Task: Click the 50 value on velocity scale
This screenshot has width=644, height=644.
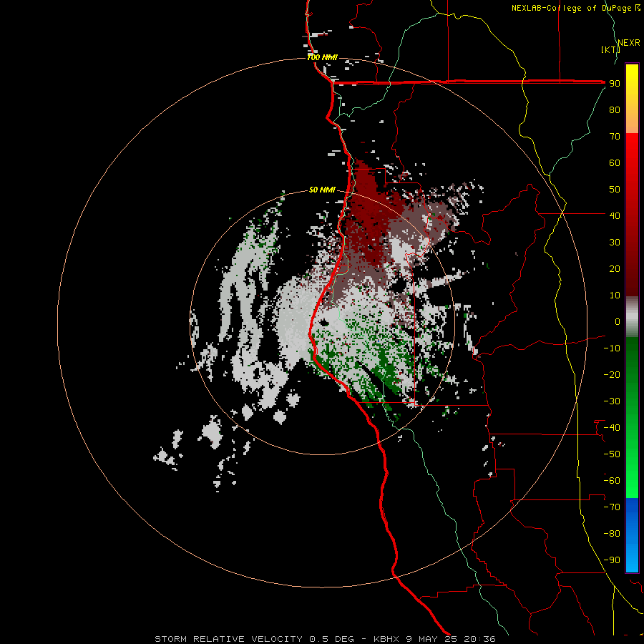Action: tap(615, 190)
